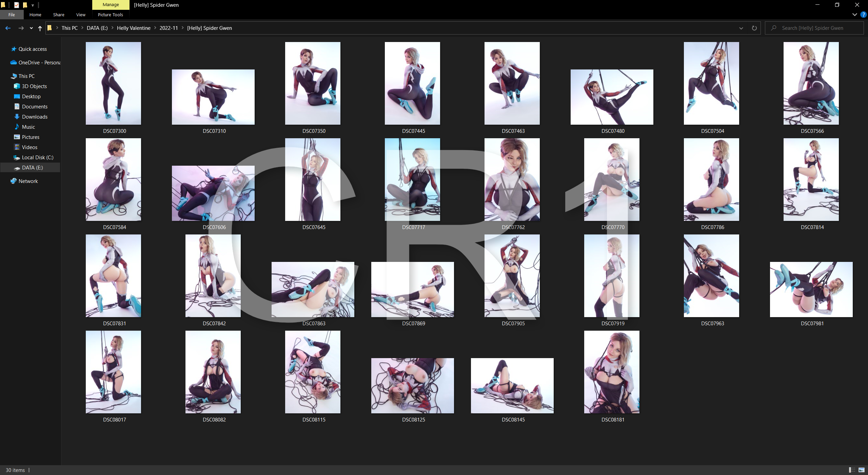Screen dimensions: 868x475
Task: Select Local Disk (C:) in sidebar
Action: (x=37, y=158)
